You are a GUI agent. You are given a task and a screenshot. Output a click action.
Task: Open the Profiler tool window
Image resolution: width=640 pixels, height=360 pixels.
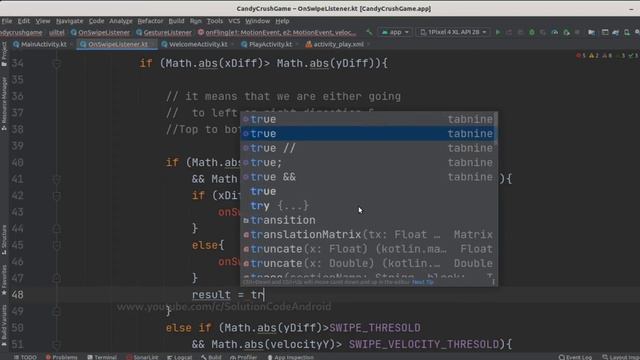[x=243, y=357]
